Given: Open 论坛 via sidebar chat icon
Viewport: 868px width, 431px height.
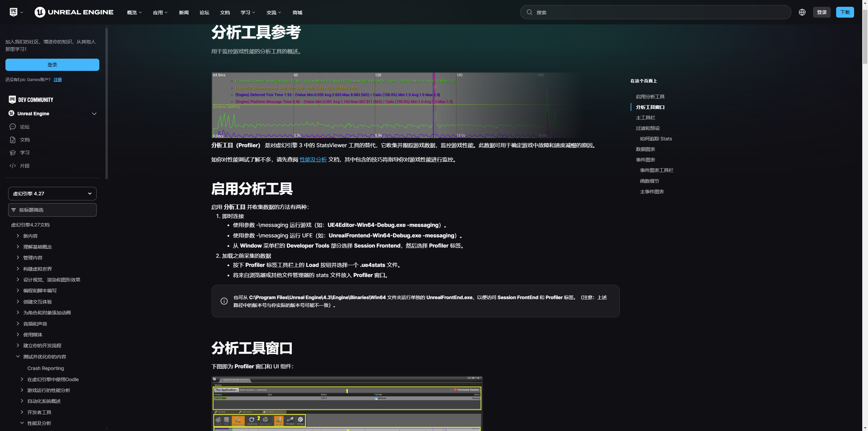Looking at the screenshot, I should tap(13, 127).
